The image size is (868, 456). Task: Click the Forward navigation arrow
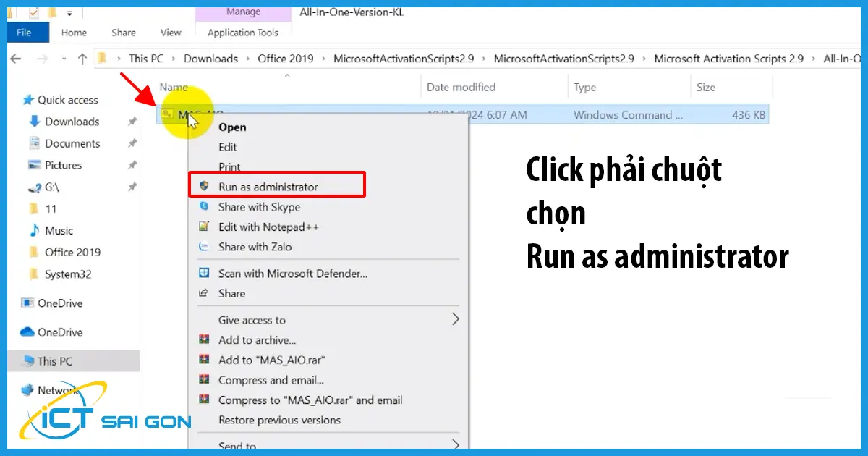click(x=42, y=59)
